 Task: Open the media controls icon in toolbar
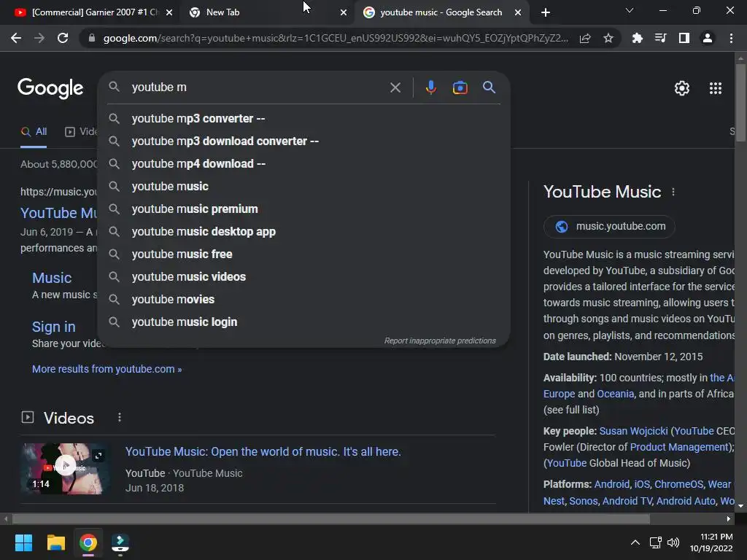click(660, 38)
